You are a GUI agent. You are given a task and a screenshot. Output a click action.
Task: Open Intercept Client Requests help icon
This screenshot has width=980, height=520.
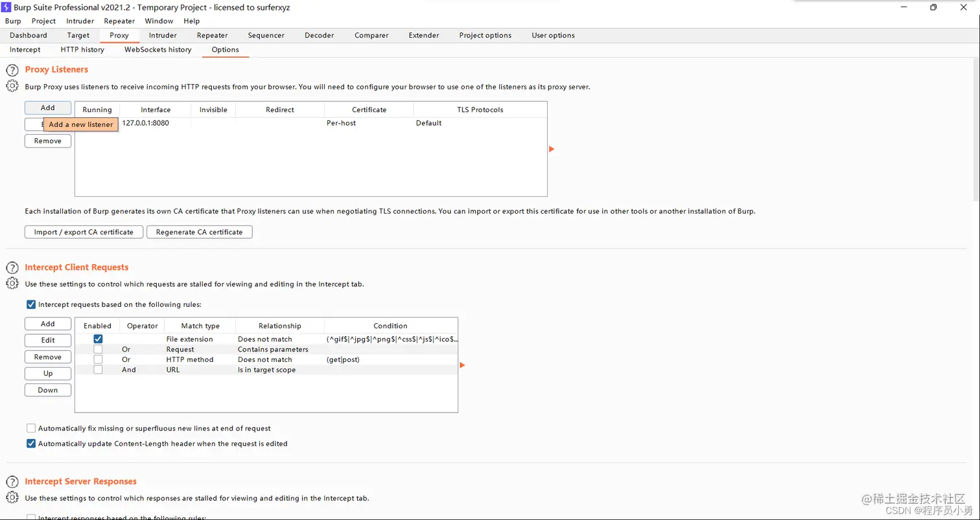pyautogui.click(x=12, y=268)
